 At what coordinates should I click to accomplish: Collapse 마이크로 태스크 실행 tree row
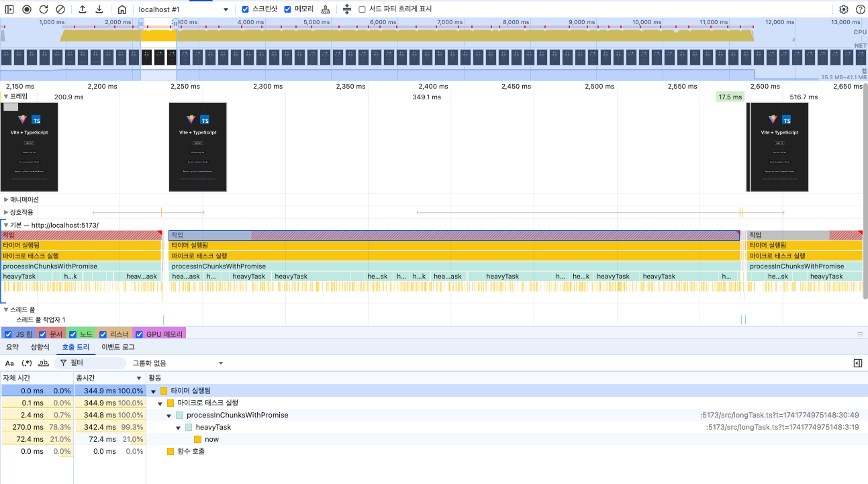(x=160, y=403)
